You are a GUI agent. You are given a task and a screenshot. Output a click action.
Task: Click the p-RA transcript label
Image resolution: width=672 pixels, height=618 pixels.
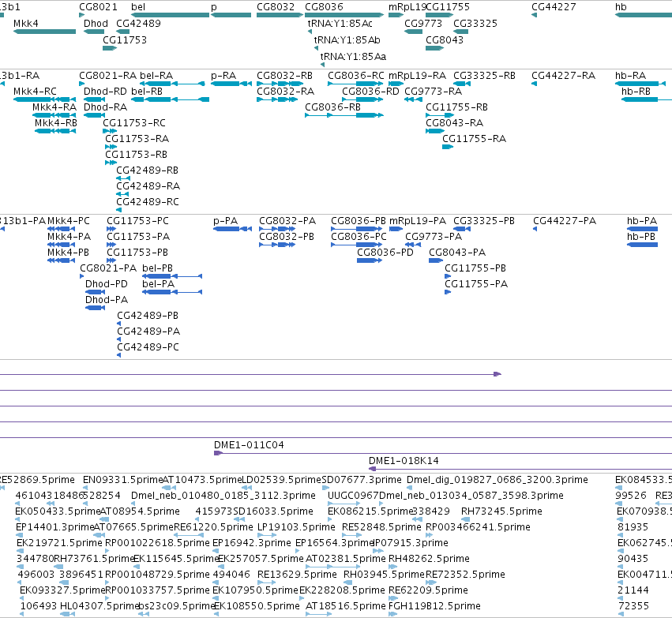(223, 76)
